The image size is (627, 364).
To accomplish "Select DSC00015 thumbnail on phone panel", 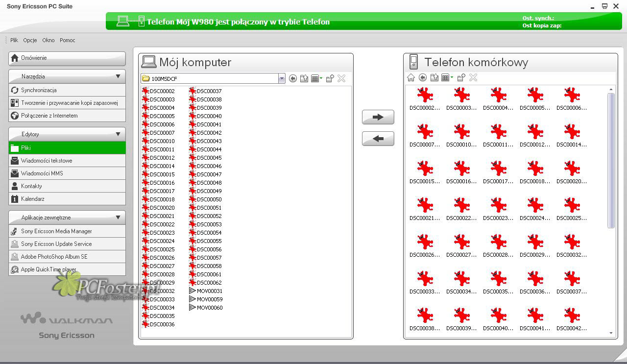I will (x=425, y=172).
